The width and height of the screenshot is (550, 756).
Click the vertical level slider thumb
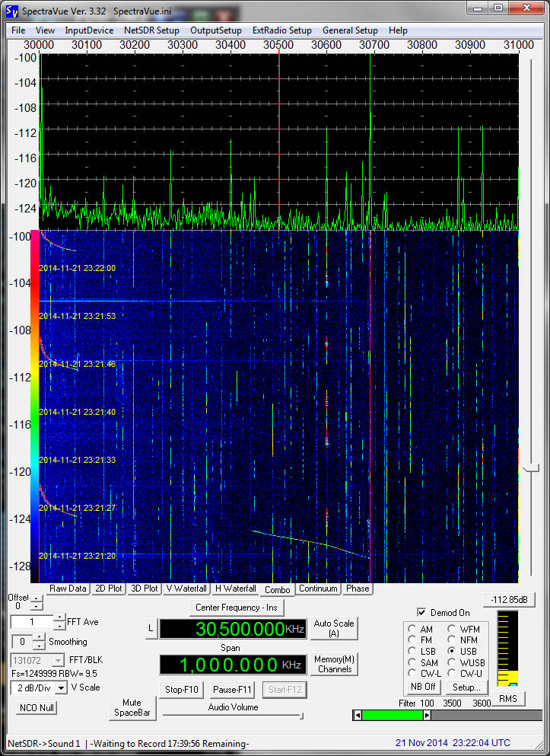(x=531, y=467)
